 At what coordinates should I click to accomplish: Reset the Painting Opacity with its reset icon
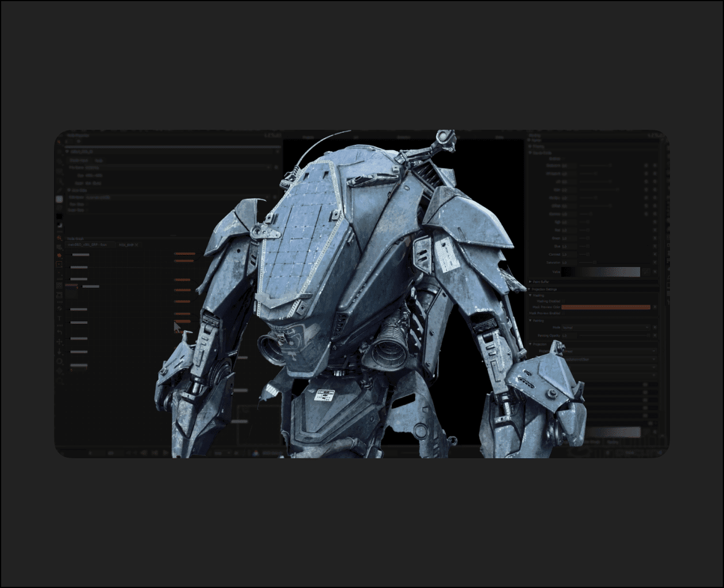(x=654, y=335)
